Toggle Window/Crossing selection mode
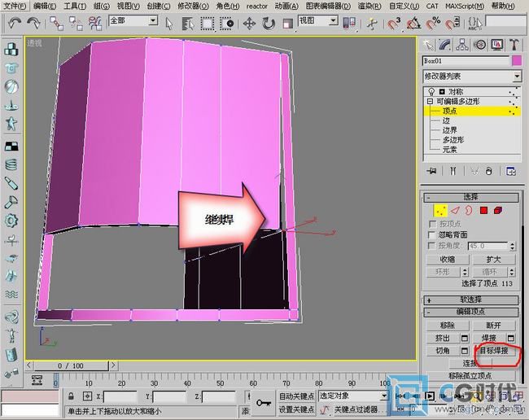 [227, 24]
